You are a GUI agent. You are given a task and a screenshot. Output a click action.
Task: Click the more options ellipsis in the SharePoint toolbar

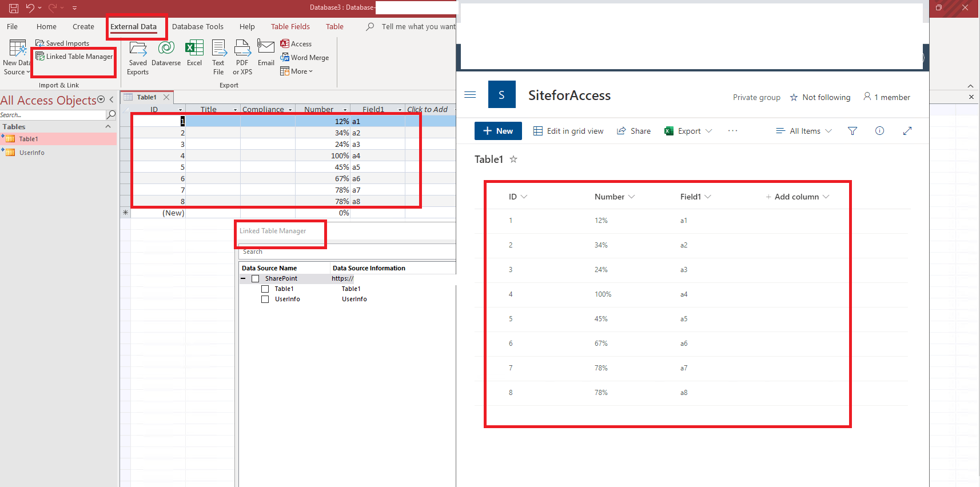pyautogui.click(x=732, y=131)
